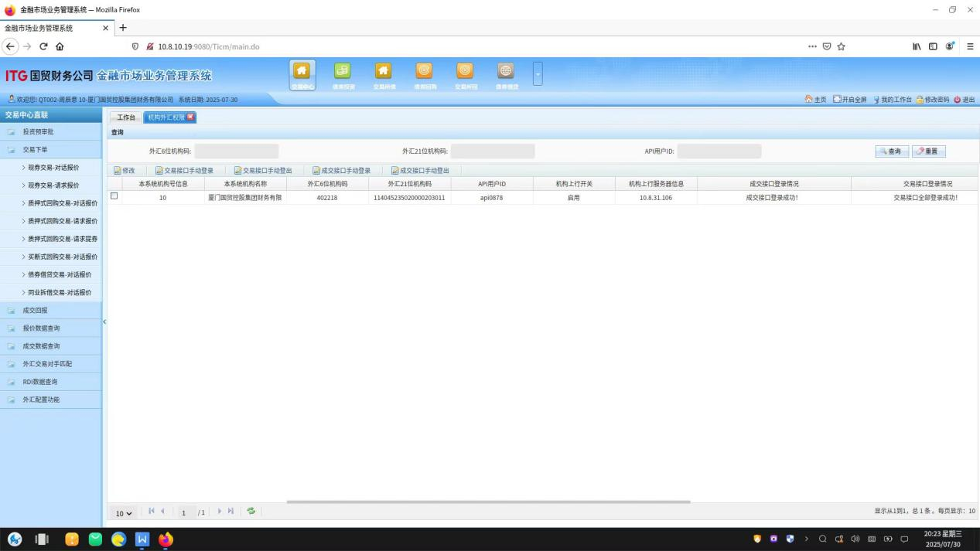Check the checkbox for institution row 10

[114, 196]
